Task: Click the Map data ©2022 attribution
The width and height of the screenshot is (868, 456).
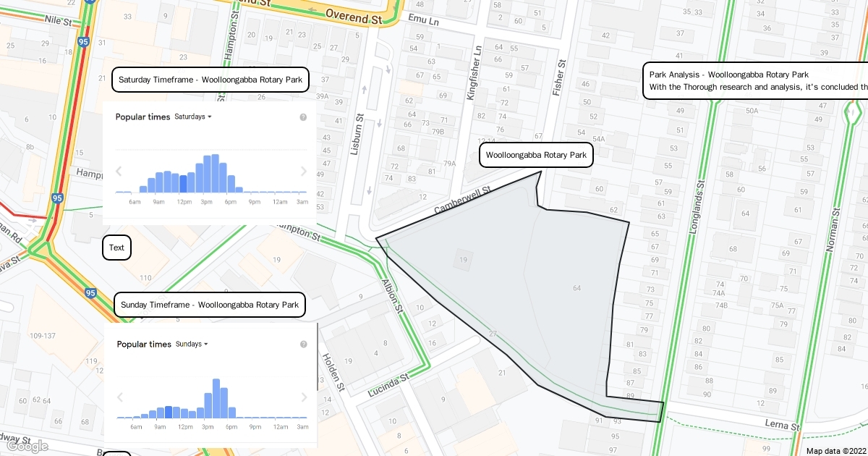Action: point(835,450)
